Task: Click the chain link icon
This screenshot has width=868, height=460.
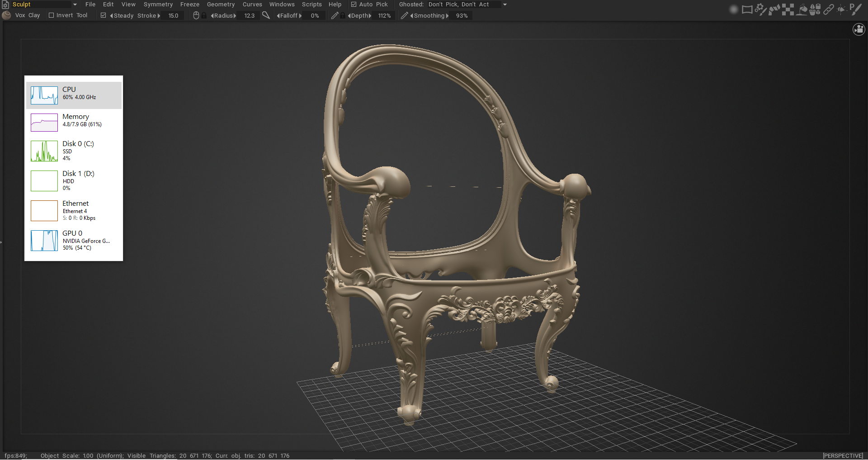Action: click(828, 9)
